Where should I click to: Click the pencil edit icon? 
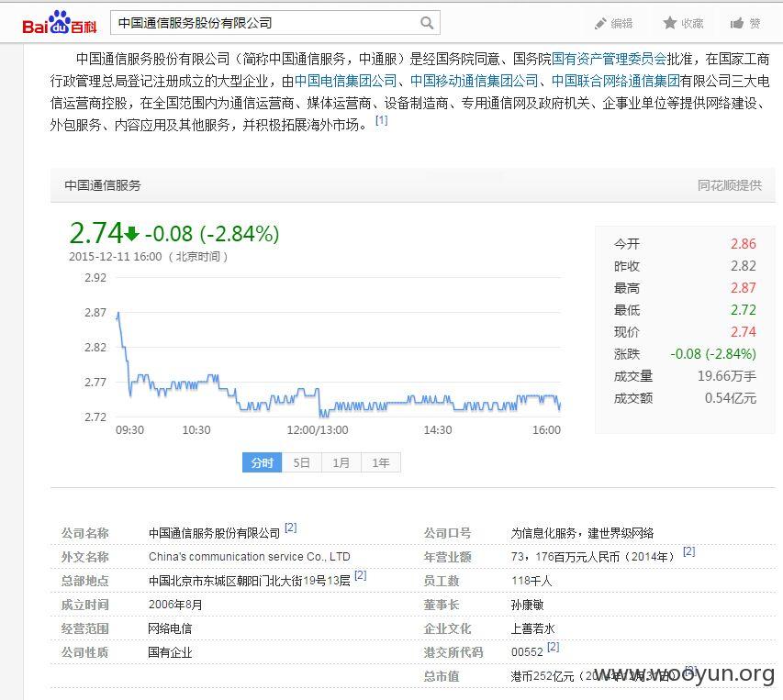pyautogui.click(x=600, y=24)
